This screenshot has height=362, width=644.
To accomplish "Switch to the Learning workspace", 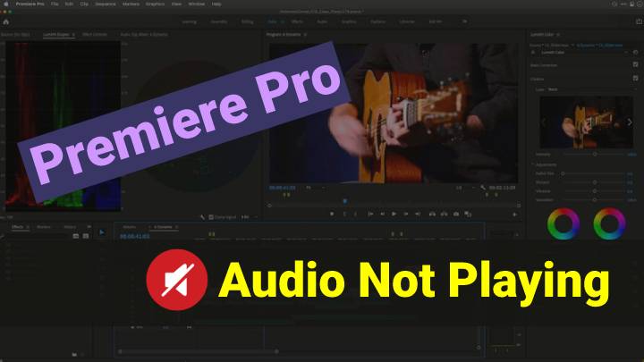I will (190, 21).
